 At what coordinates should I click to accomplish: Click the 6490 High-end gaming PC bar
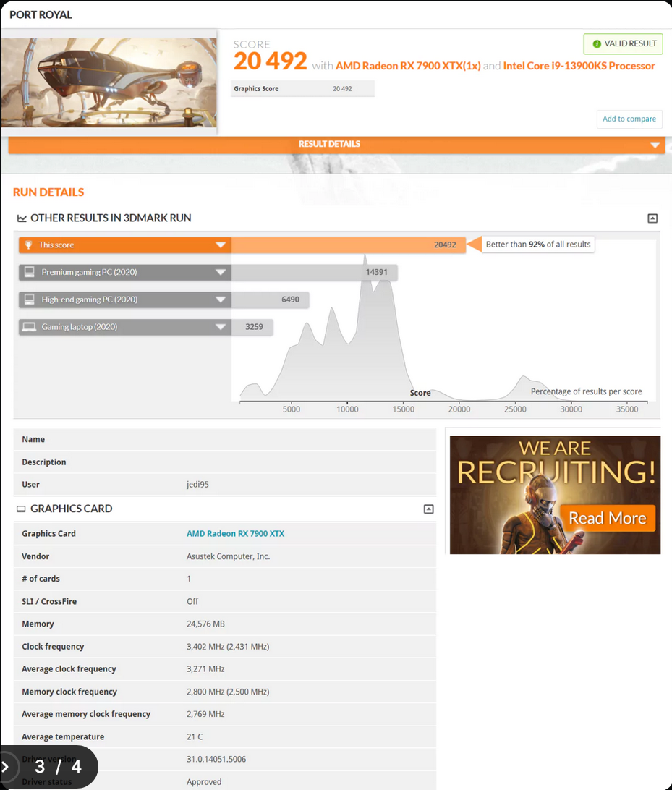click(x=270, y=300)
